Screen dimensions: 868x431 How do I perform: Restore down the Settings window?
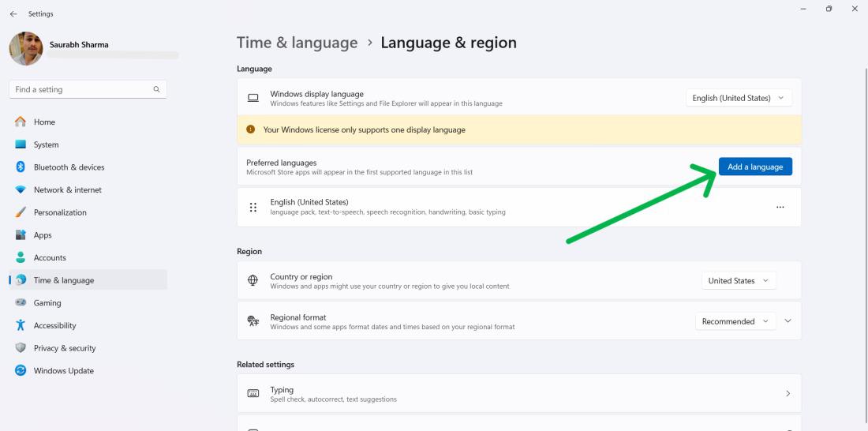[x=829, y=9]
